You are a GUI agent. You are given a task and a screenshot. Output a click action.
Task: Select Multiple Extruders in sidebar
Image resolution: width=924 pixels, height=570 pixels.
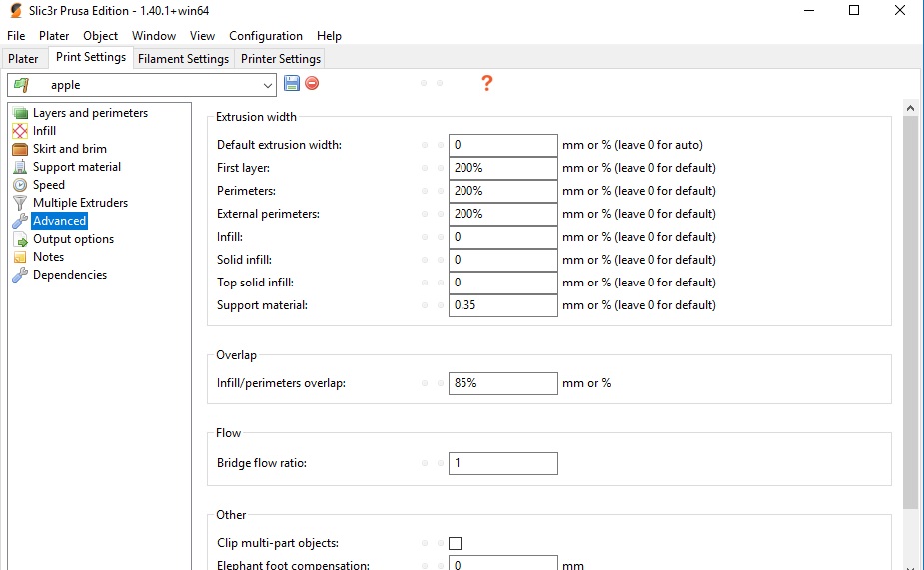click(x=80, y=203)
